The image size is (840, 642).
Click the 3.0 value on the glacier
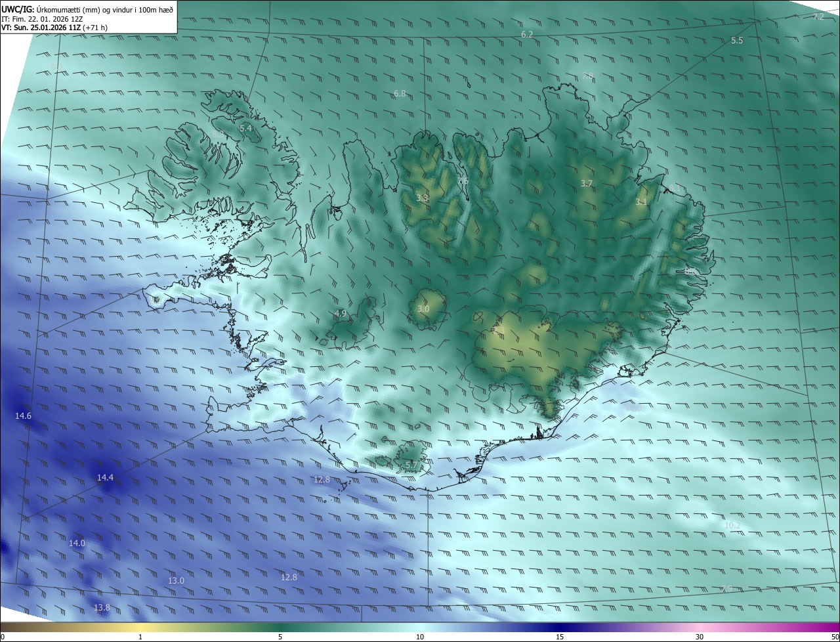pyautogui.click(x=423, y=309)
